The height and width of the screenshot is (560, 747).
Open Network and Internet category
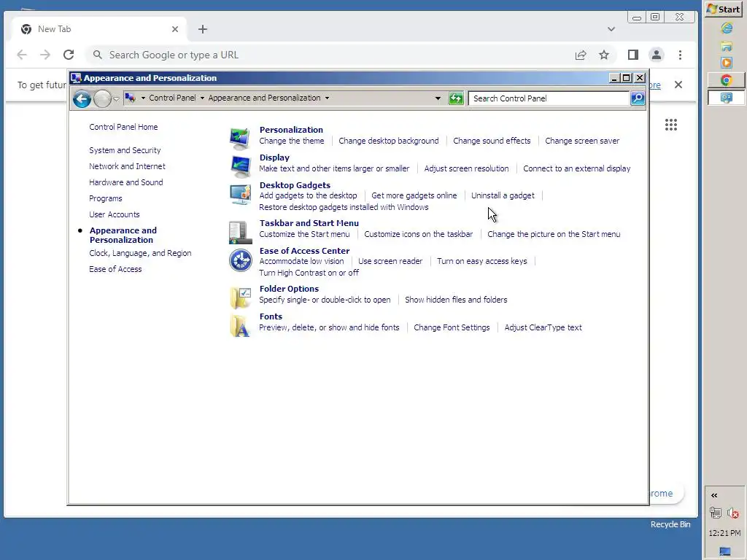127,166
